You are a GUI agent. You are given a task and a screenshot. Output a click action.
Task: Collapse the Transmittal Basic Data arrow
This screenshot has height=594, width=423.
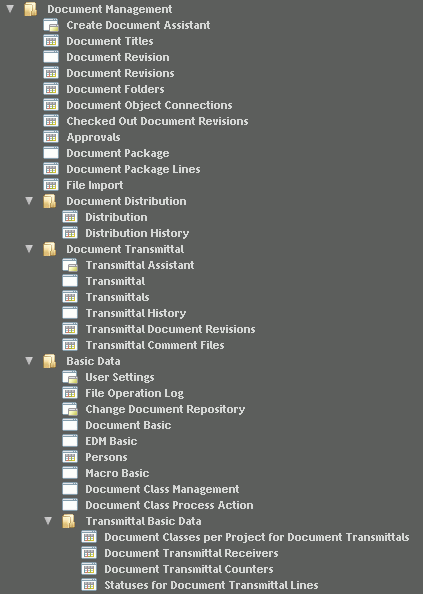click(48, 521)
